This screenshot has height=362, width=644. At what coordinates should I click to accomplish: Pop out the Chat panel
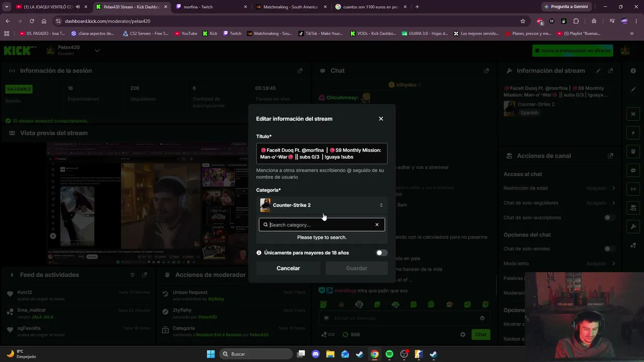click(x=486, y=71)
